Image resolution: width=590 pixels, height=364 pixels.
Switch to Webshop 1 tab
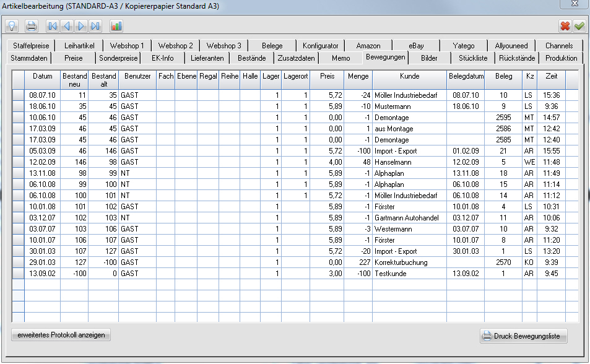pyautogui.click(x=127, y=46)
